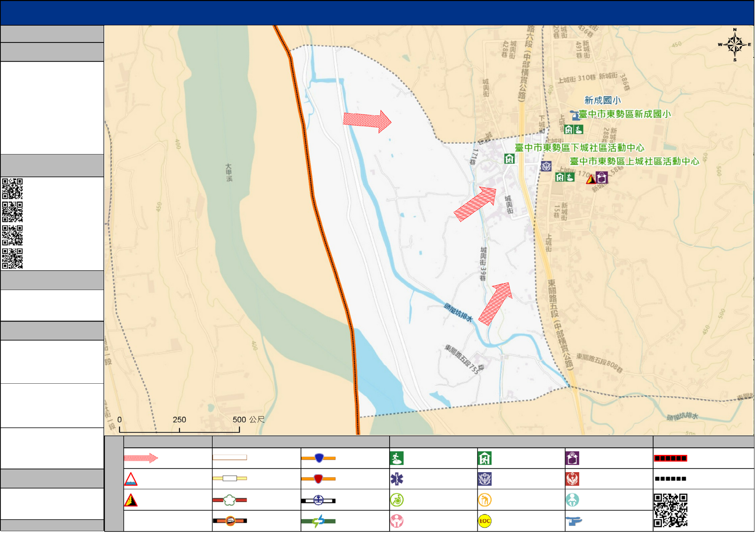756x533 pixels.
Task: Click the 東關路五段755巷 label
Action: click(464, 360)
